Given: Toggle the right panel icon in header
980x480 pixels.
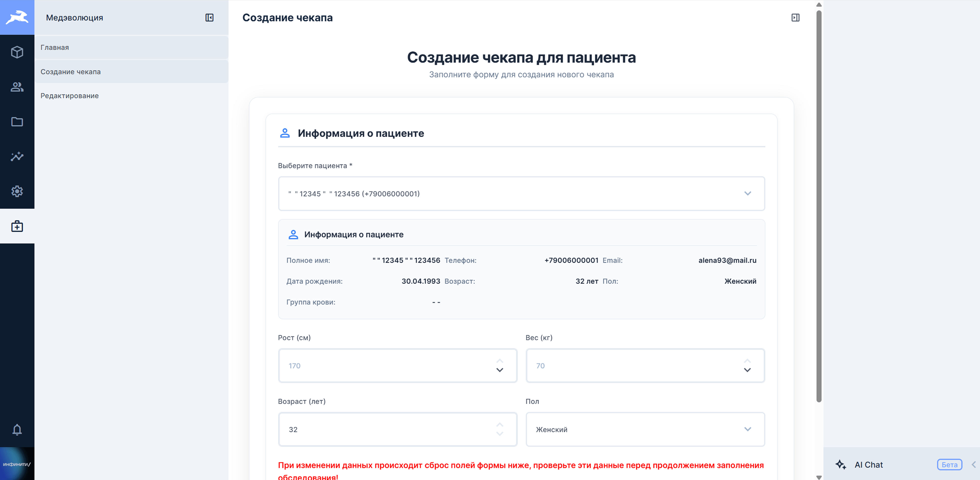Looking at the screenshot, I should 795,18.
